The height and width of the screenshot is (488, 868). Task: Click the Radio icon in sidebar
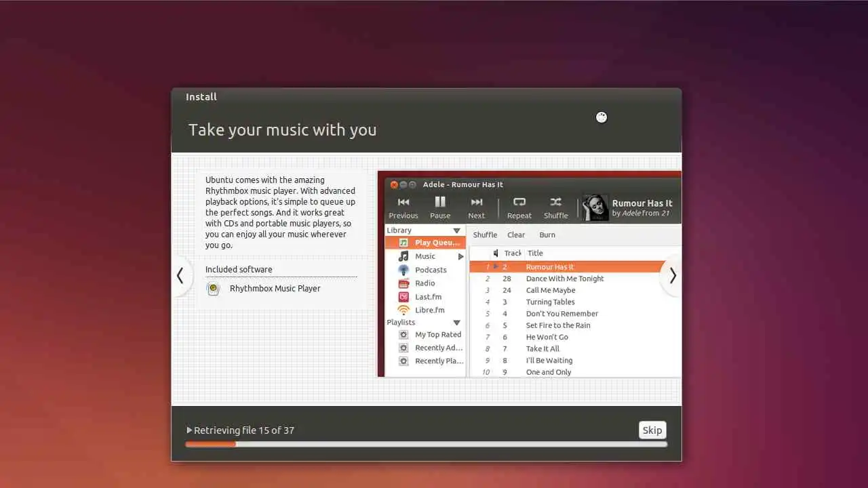403,283
